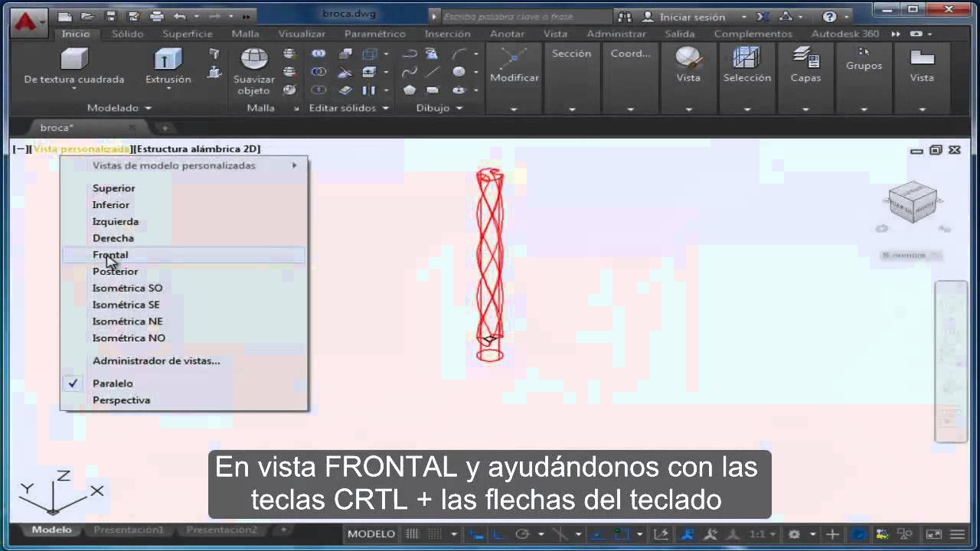Click the Vista globe-with-brush panel icon
This screenshot has height=551, width=980.
tap(688, 59)
